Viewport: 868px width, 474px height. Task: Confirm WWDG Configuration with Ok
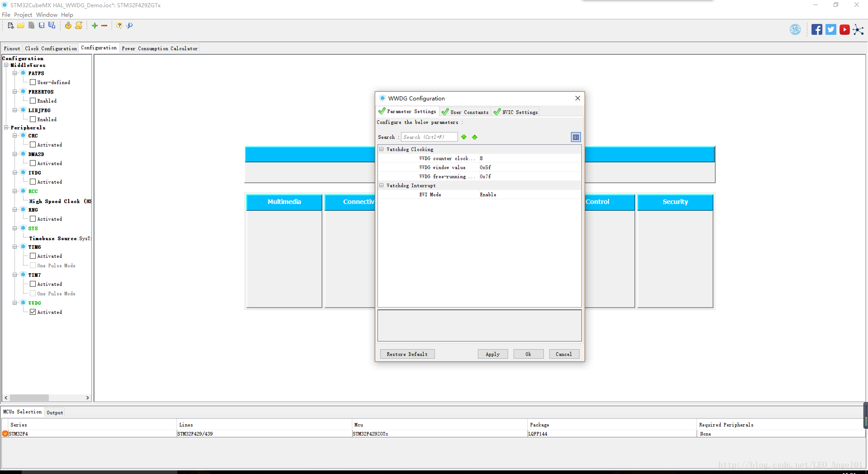pos(528,354)
